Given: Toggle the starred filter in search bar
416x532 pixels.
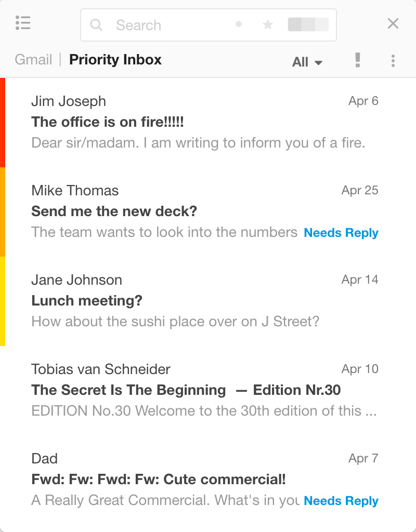Looking at the screenshot, I should coord(268,24).
